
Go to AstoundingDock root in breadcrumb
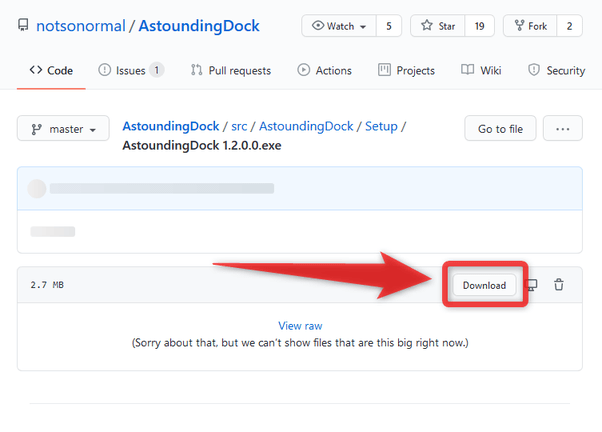(x=171, y=126)
